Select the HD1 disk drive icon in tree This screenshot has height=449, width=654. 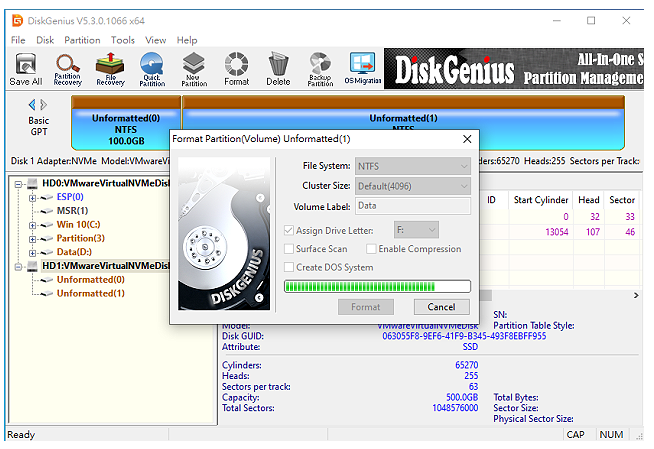coord(32,266)
